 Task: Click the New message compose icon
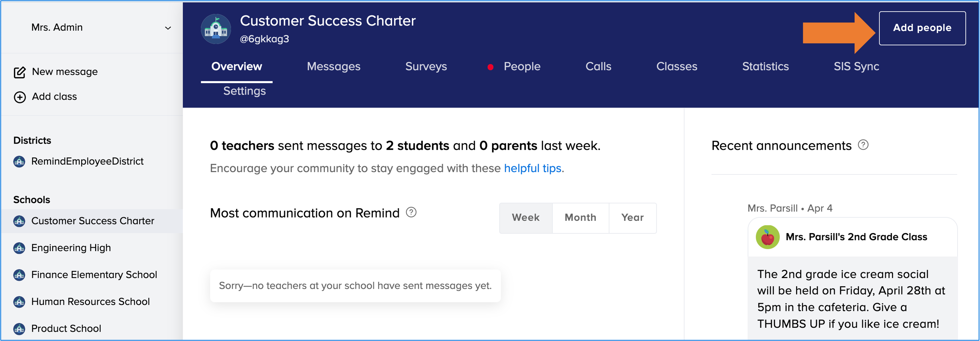(19, 72)
